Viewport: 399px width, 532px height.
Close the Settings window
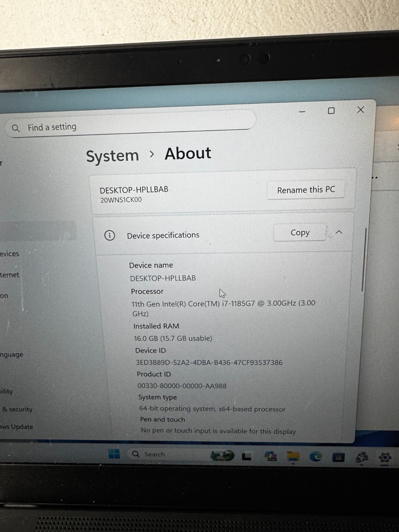[x=360, y=110]
